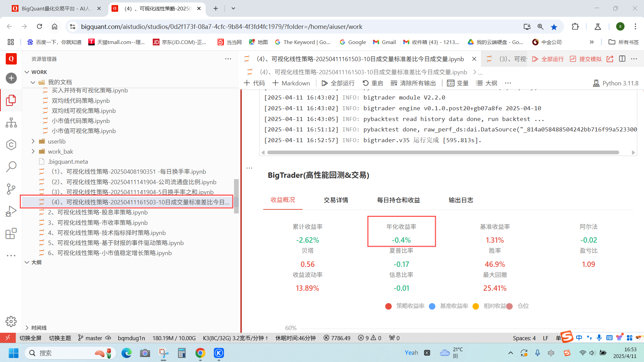Viewport: 644px width, 362px height.
Task: Toggle the 基准收益率 legend series
Action: click(x=449, y=306)
